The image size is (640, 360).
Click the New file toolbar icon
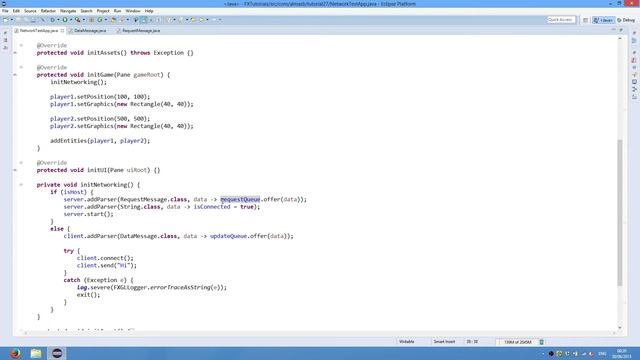click(x=6, y=20)
